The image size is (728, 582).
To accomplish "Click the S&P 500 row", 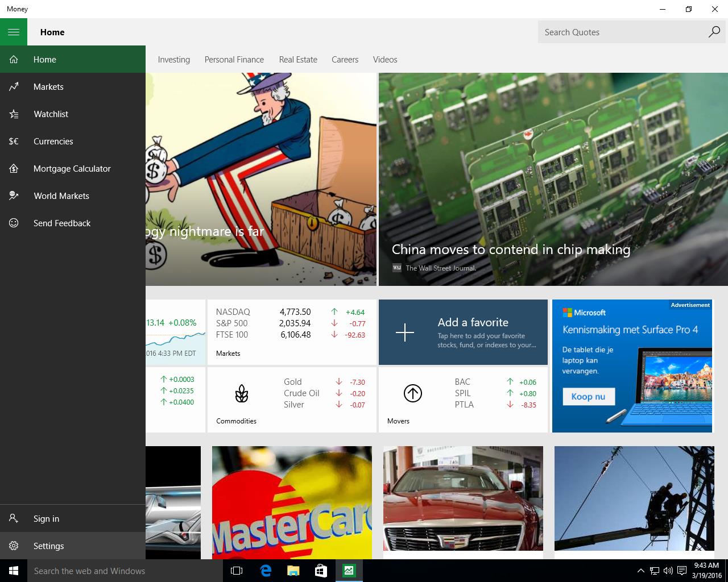I will tap(291, 323).
